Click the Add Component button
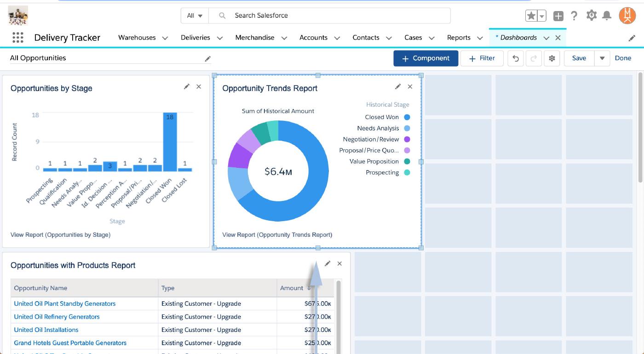Image resolution: width=644 pixels, height=354 pixels. click(x=425, y=58)
